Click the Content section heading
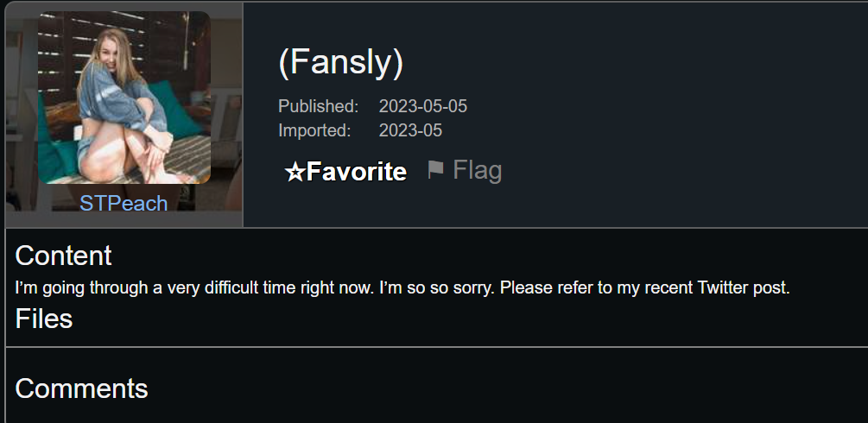The height and width of the screenshot is (423, 868). [63, 256]
